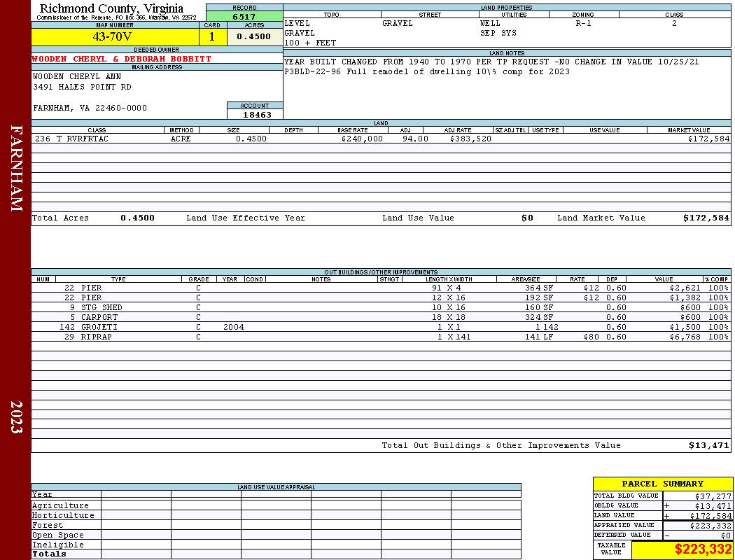Click the 324 SF carport area

pyautogui.click(x=539, y=318)
